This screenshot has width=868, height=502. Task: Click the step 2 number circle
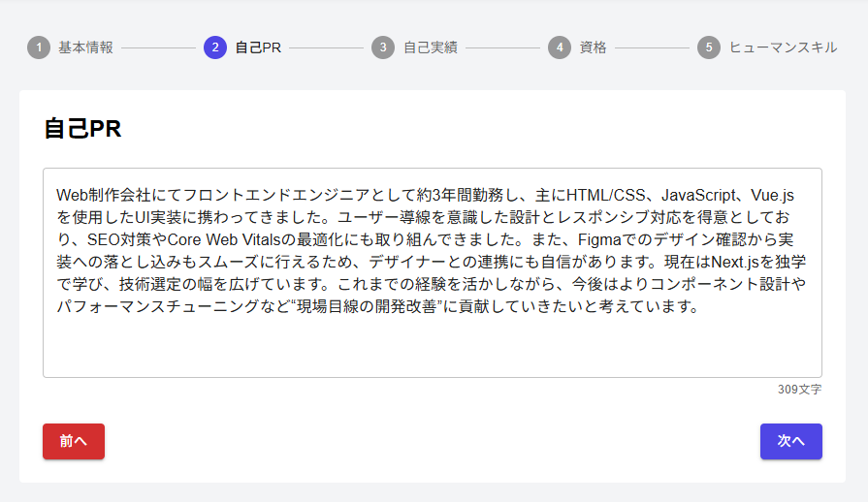[215, 47]
